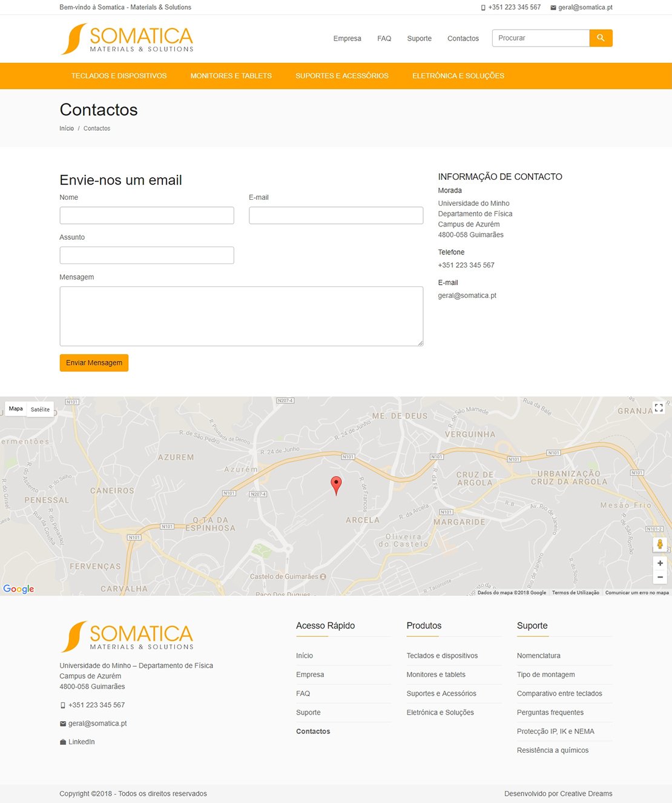672x803 pixels.
Task: Zoom out on the map
Action: pos(660,577)
